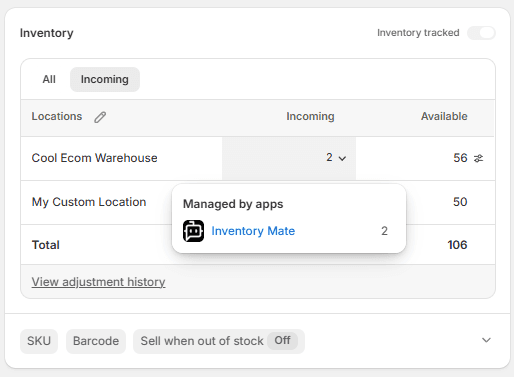Click the My Custom Location row name
514x377 pixels.
coord(89,202)
